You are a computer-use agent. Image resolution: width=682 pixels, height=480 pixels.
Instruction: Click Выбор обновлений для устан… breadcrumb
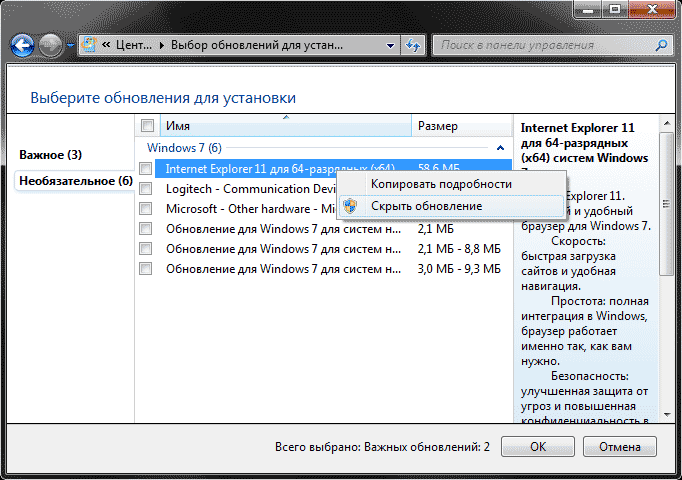[x=257, y=45]
